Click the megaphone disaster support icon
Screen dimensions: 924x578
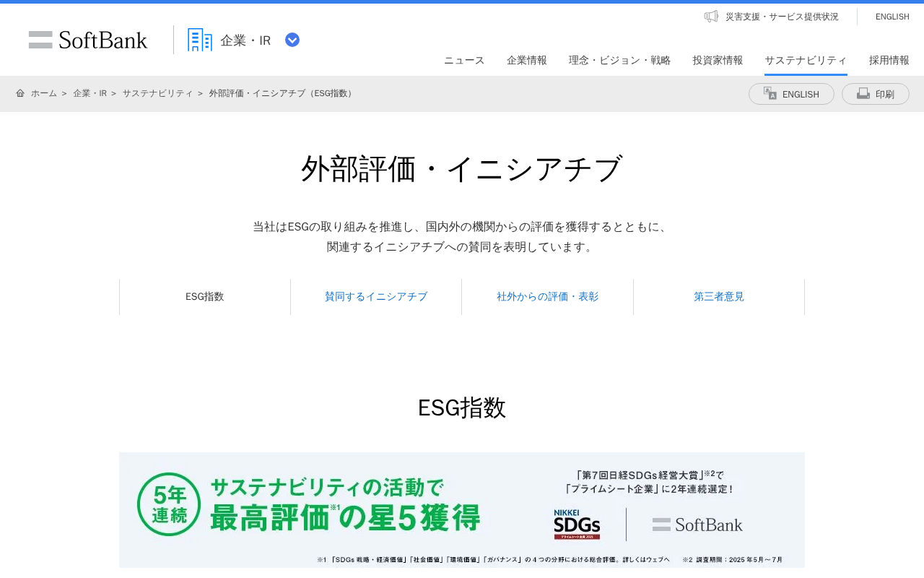pyautogui.click(x=711, y=16)
